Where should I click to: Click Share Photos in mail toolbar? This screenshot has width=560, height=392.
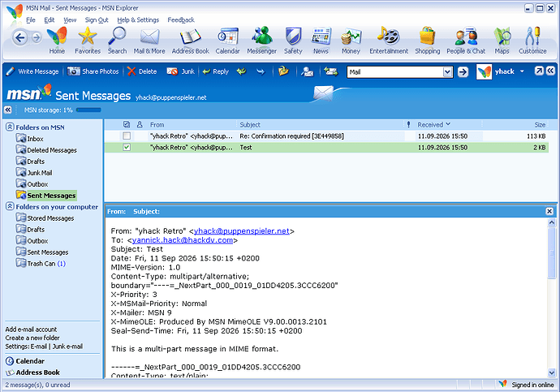coord(93,71)
